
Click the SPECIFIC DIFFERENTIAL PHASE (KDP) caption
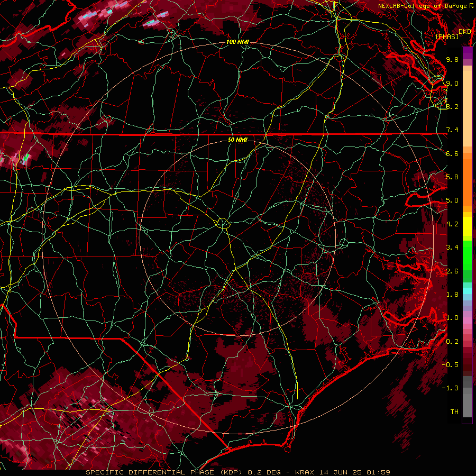click(x=164, y=472)
